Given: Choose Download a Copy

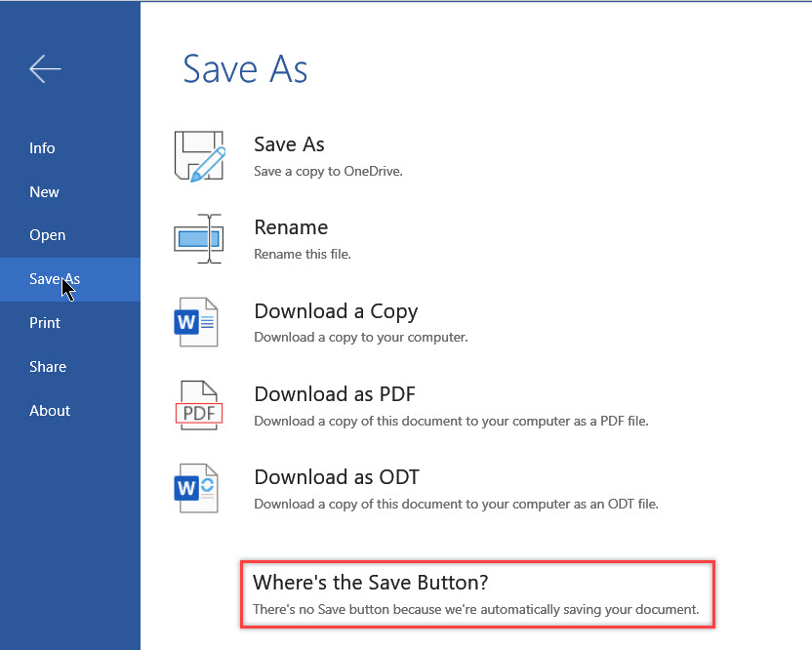Looking at the screenshot, I should tap(336, 311).
